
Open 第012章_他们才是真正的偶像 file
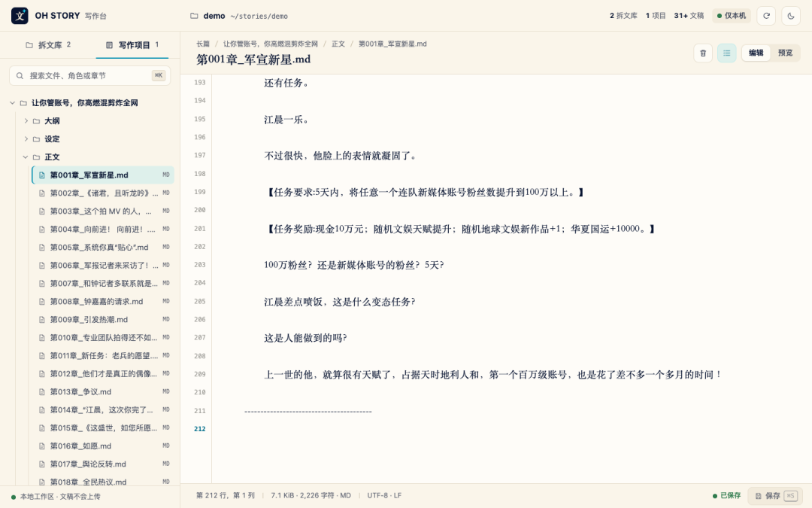(103, 374)
